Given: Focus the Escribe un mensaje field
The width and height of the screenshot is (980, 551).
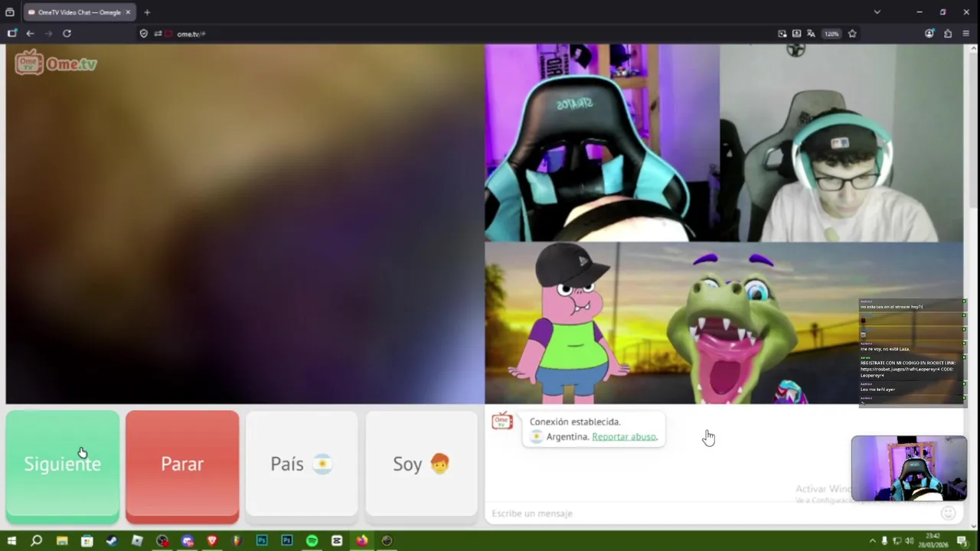Looking at the screenshot, I should [x=712, y=513].
